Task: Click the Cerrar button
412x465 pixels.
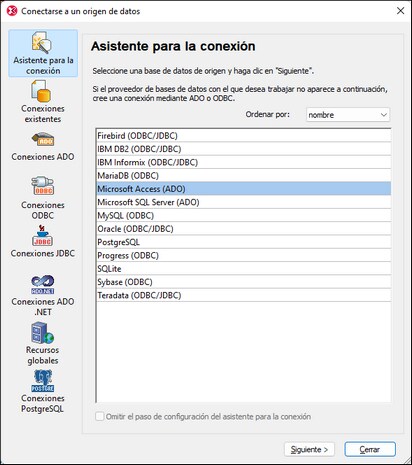Action: pyautogui.click(x=370, y=449)
